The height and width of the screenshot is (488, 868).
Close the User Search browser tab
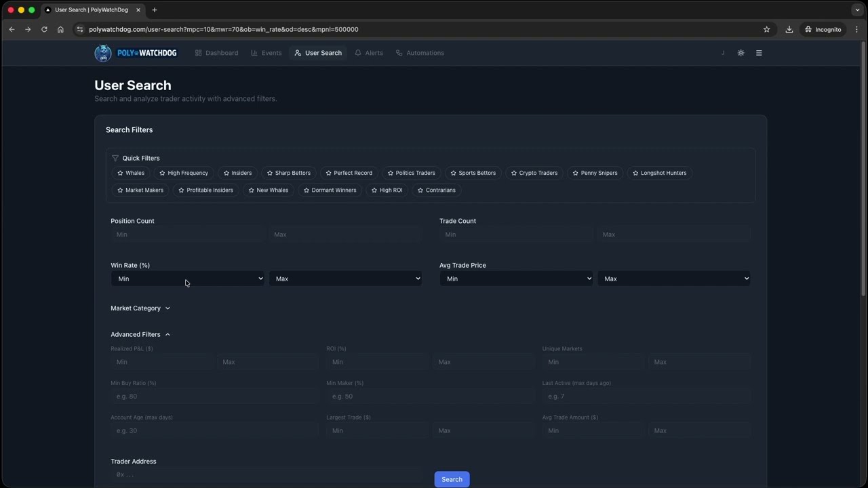tap(138, 10)
